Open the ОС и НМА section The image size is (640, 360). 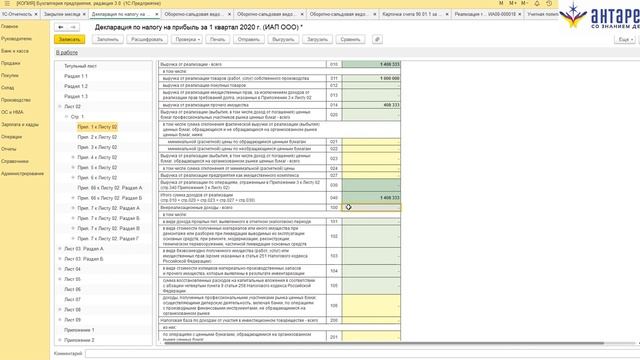click(12, 112)
